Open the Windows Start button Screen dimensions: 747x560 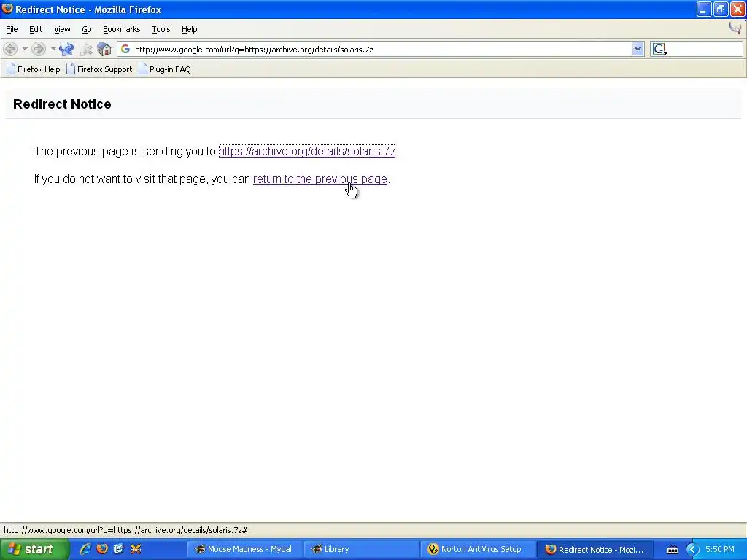pos(34,549)
